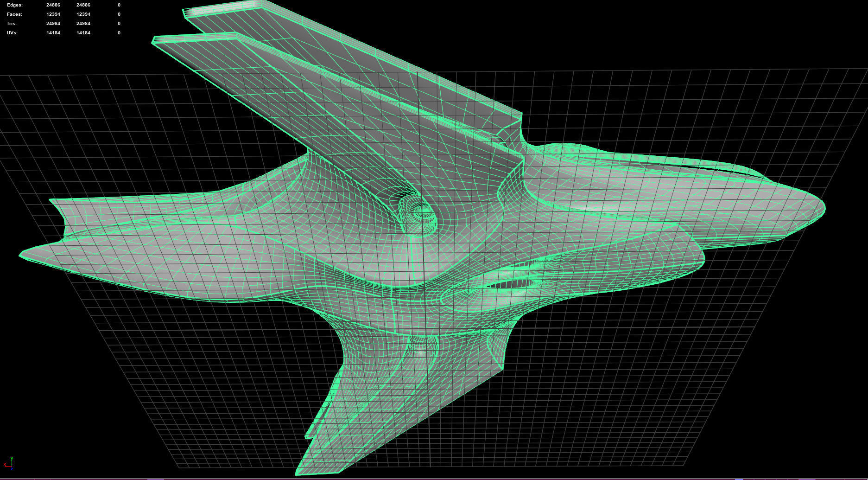868x480 pixels.
Task: Select the 0 value in the Faces row
Action: (x=119, y=14)
